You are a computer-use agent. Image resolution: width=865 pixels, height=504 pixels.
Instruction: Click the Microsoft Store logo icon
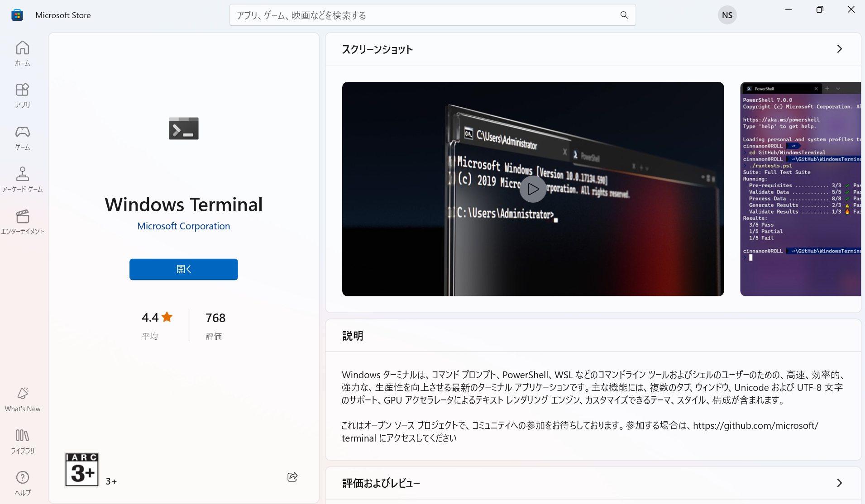click(17, 15)
